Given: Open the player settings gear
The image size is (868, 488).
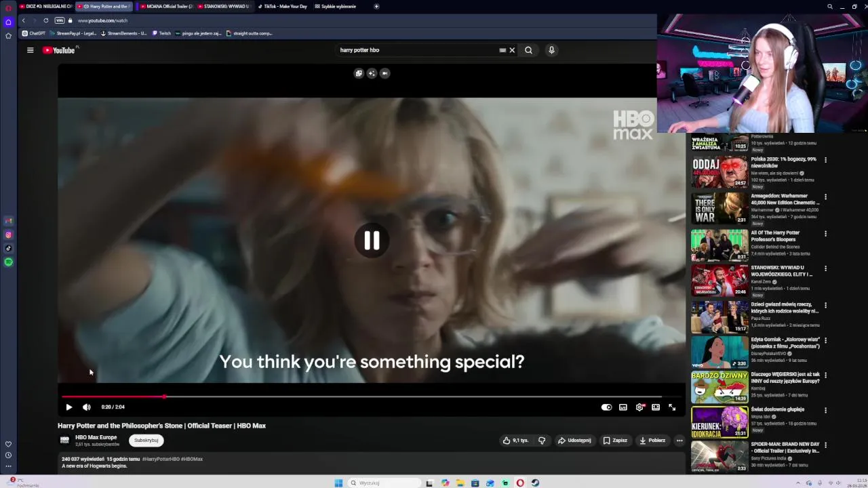Looking at the screenshot, I should pos(639,407).
